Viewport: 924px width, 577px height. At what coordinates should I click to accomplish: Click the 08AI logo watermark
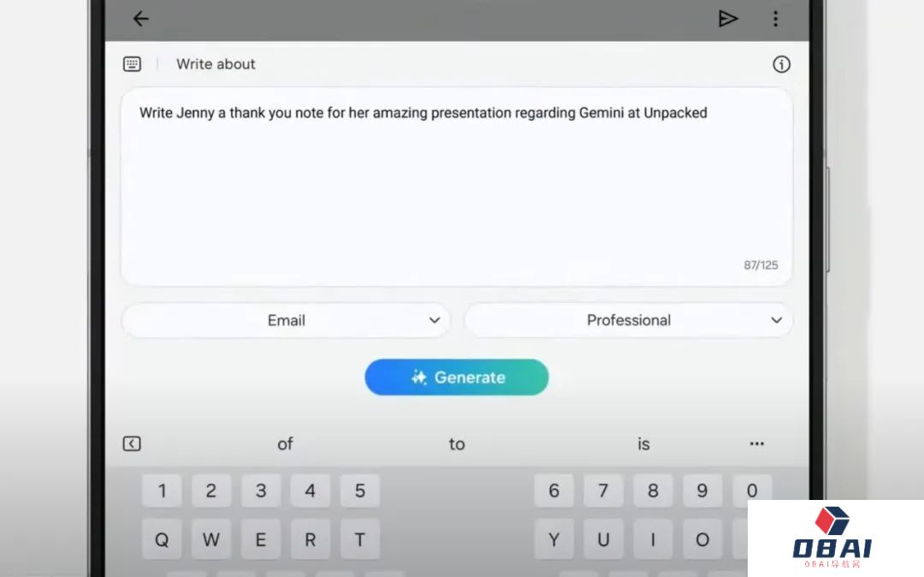(x=835, y=539)
